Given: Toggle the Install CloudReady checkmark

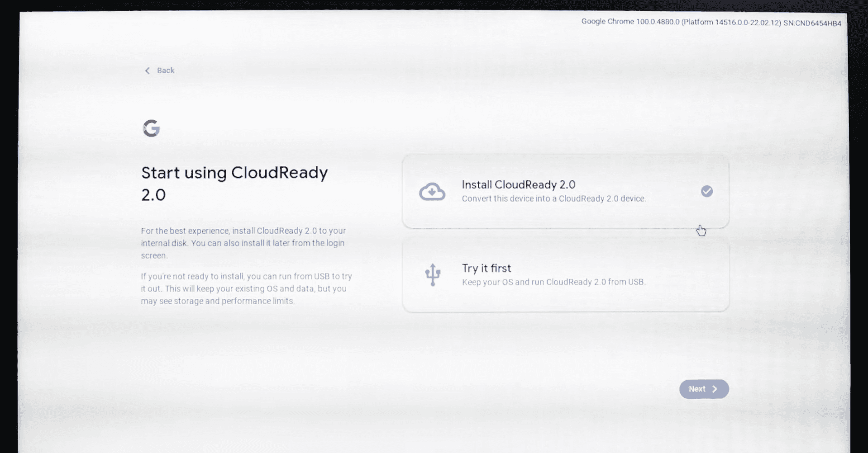Looking at the screenshot, I should point(707,191).
